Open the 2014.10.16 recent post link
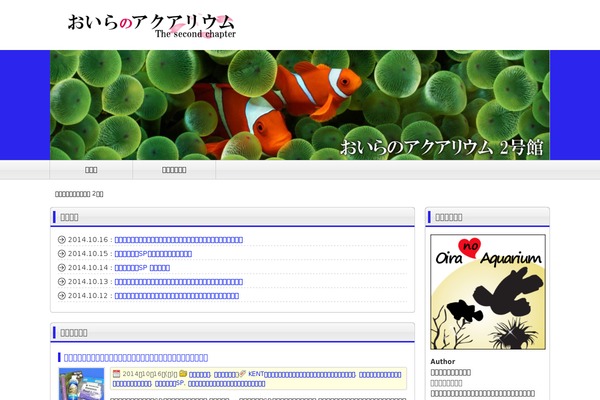The height and width of the screenshot is (400, 600). pos(179,240)
